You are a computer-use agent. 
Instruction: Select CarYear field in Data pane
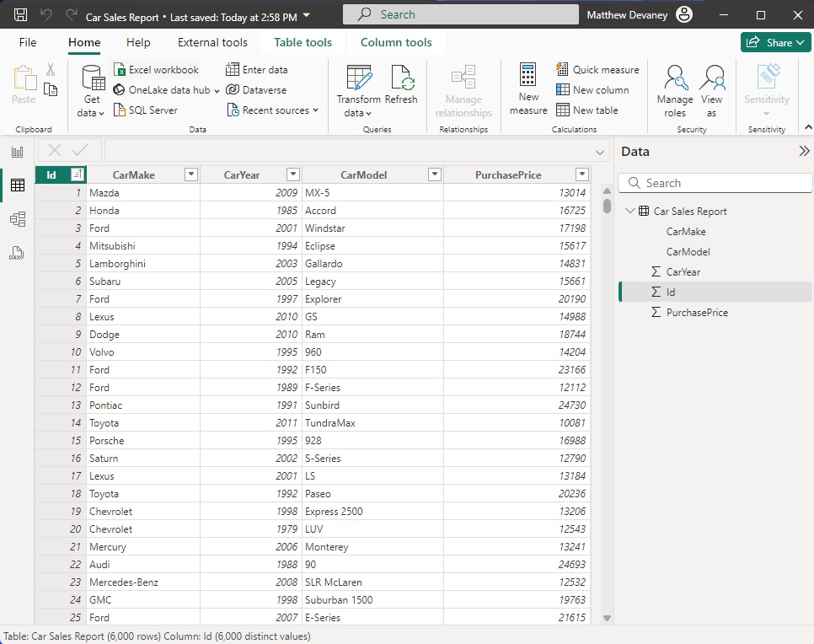[683, 272]
